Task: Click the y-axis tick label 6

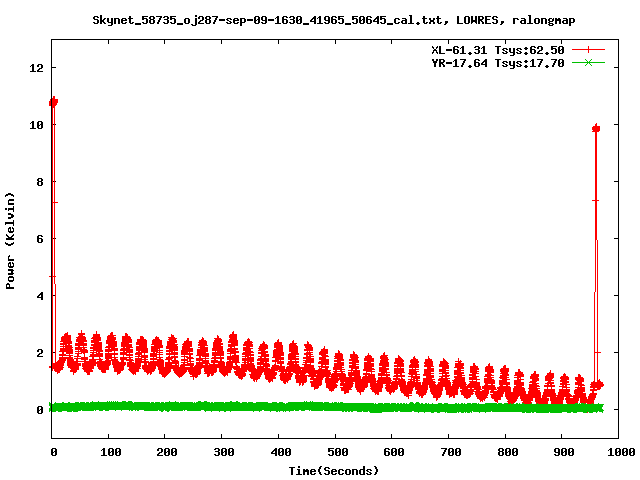Action: (40, 239)
